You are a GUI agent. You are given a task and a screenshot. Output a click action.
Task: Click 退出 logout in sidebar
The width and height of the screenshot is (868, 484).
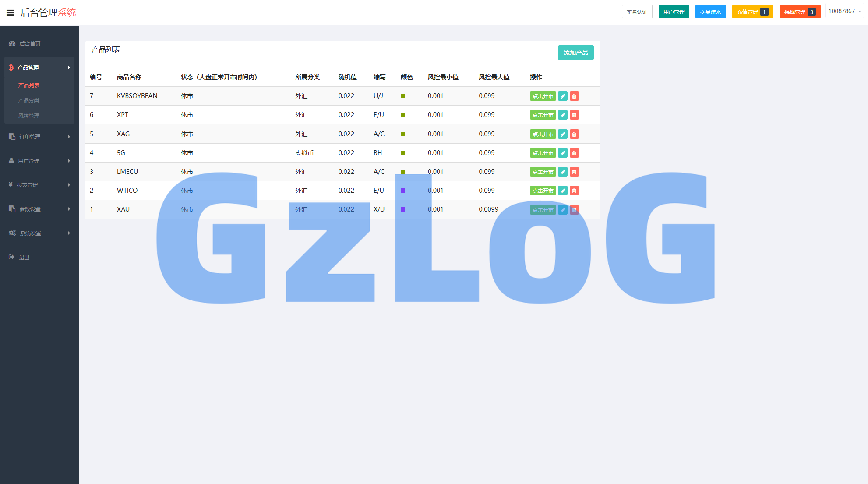tap(24, 257)
